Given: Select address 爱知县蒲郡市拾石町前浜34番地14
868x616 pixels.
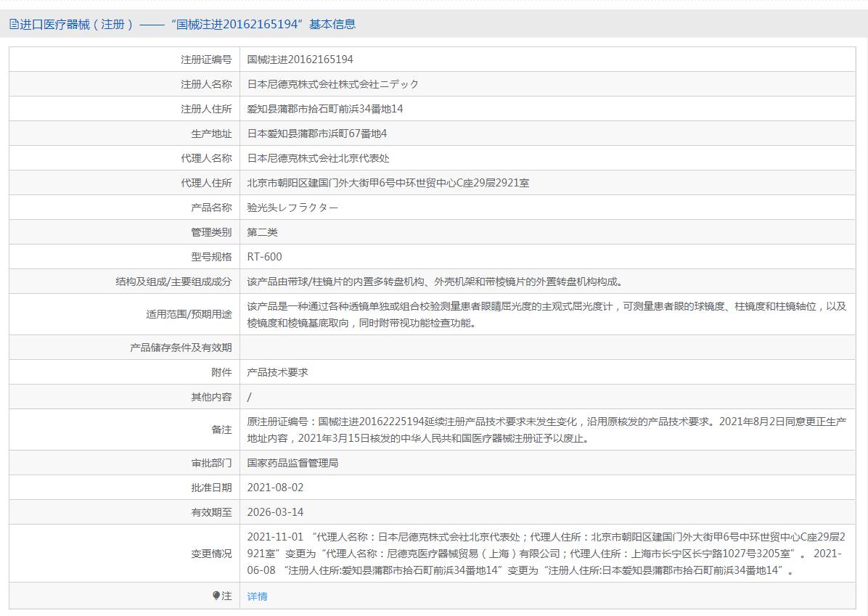Looking at the screenshot, I should (325, 109).
